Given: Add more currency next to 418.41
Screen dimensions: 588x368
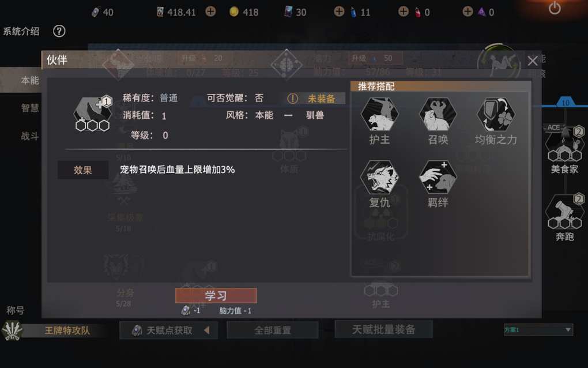Looking at the screenshot, I should pyautogui.click(x=210, y=12).
